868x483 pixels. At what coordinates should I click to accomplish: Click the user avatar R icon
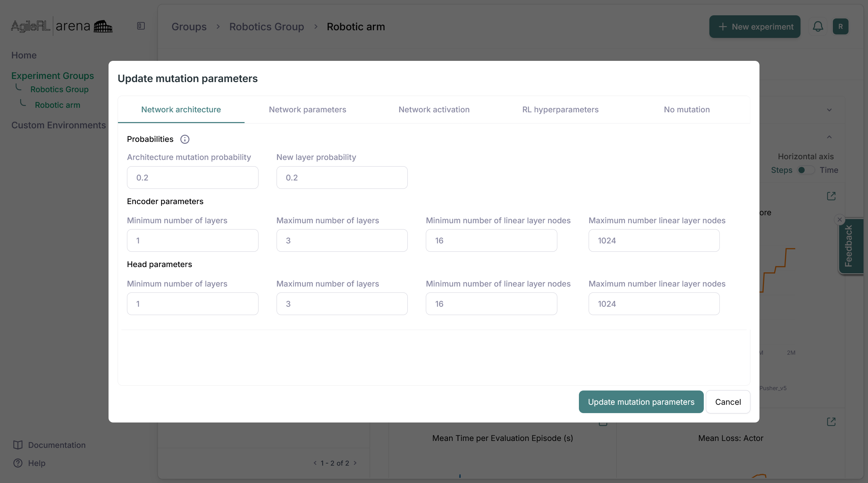pos(841,27)
